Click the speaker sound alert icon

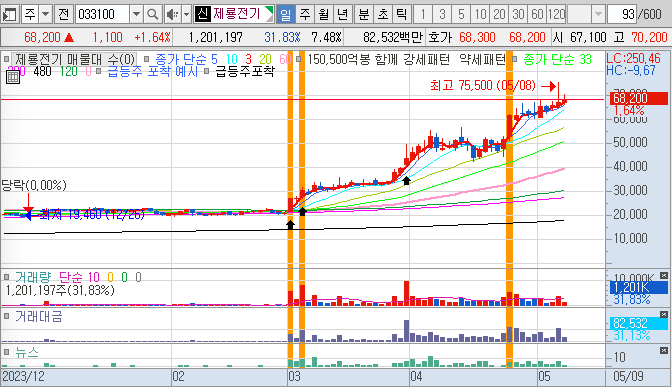click(x=172, y=15)
